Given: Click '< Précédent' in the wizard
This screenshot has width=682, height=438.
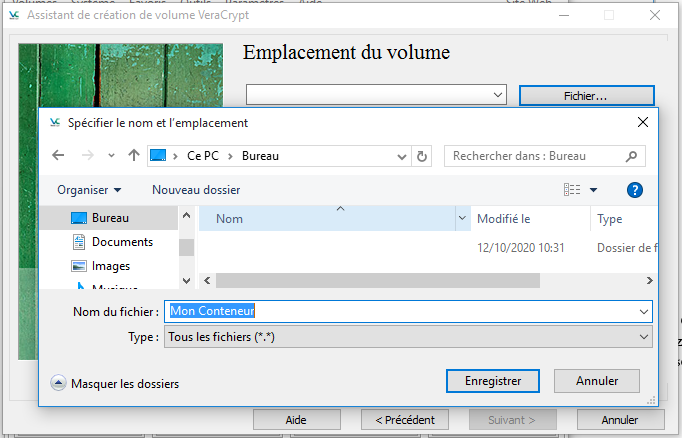Looking at the screenshot, I should click(x=405, y=420).
